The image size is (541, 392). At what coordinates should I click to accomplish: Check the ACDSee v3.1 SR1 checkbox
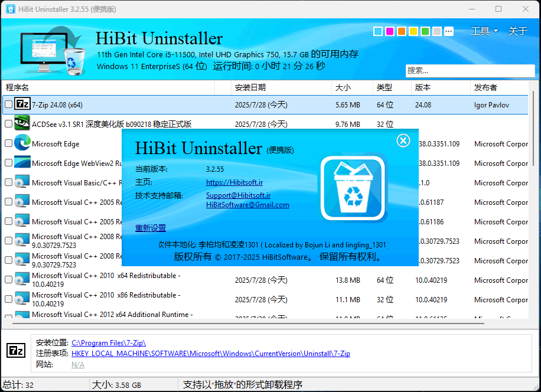[8, 124]
